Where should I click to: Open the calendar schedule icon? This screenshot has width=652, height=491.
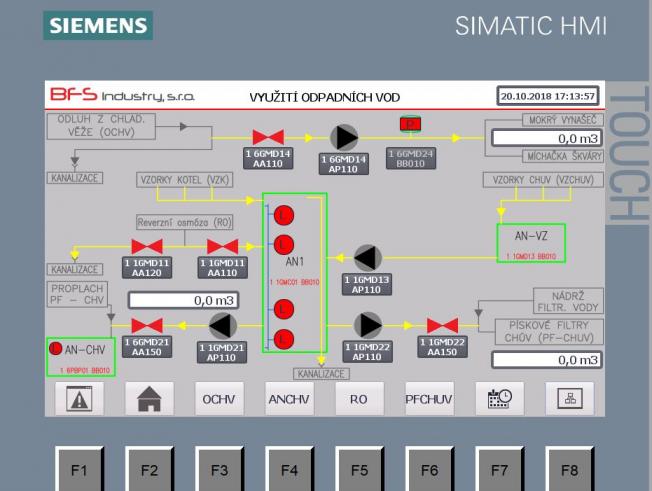click(x=499, y=399)
